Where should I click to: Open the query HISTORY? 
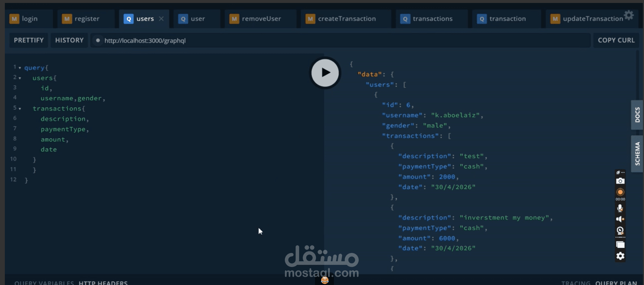point(69,40)
